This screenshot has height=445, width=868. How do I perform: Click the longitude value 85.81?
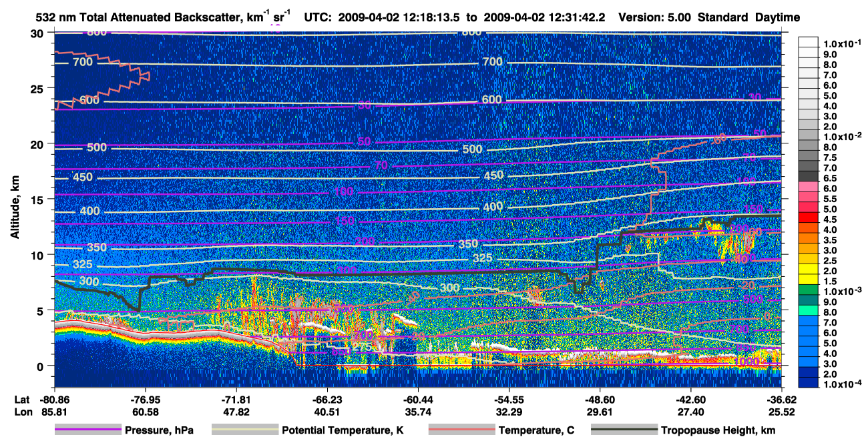coord(54,412)
